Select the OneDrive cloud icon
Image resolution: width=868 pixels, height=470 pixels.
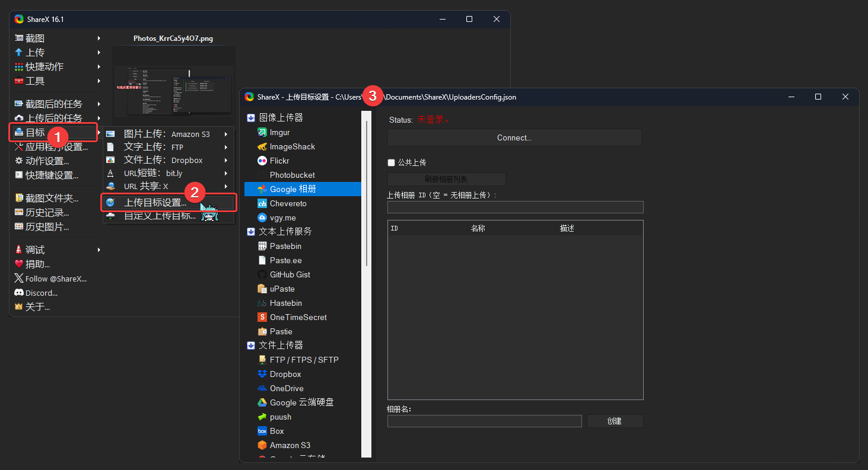tap(262, 388)
